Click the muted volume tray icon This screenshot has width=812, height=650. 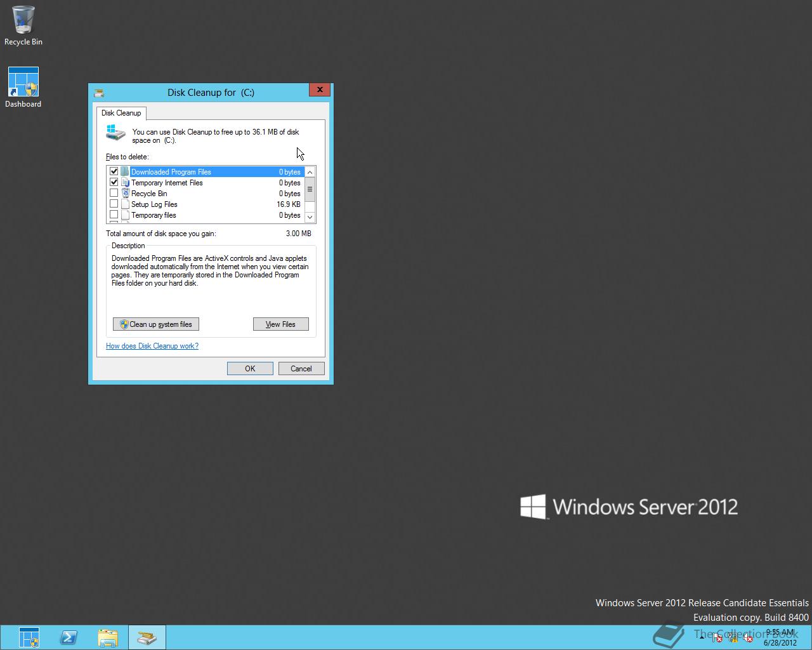tap(748, 637)
